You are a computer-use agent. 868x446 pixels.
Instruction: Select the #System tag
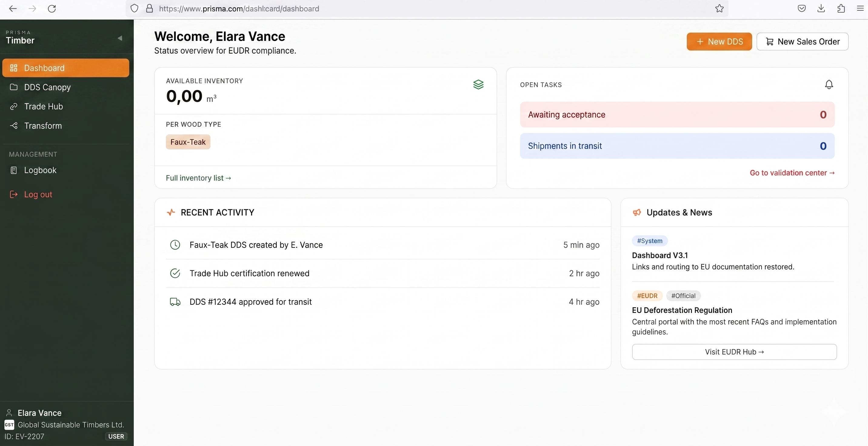[x=650, y=241]
